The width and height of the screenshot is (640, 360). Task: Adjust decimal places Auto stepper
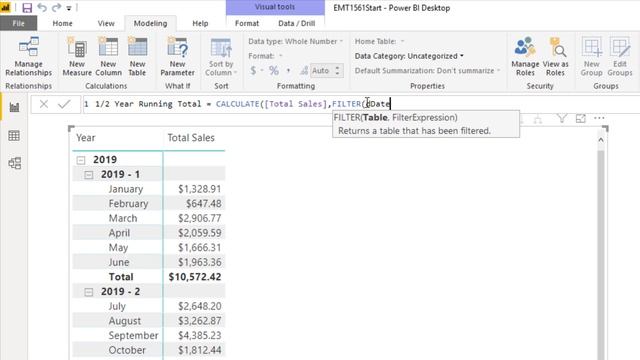337,71
